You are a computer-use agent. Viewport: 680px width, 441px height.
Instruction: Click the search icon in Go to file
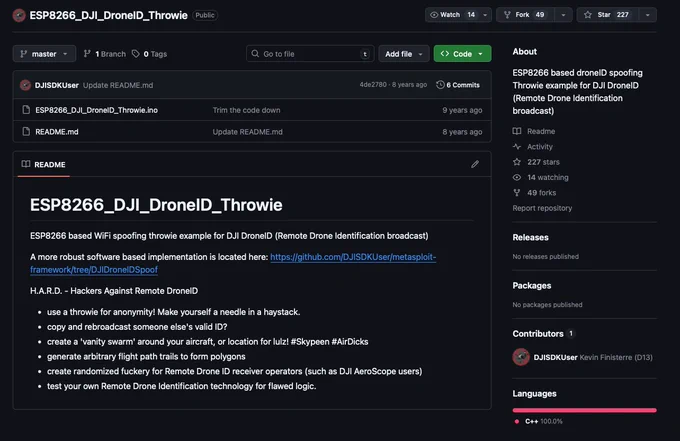[x=255, y=53]
